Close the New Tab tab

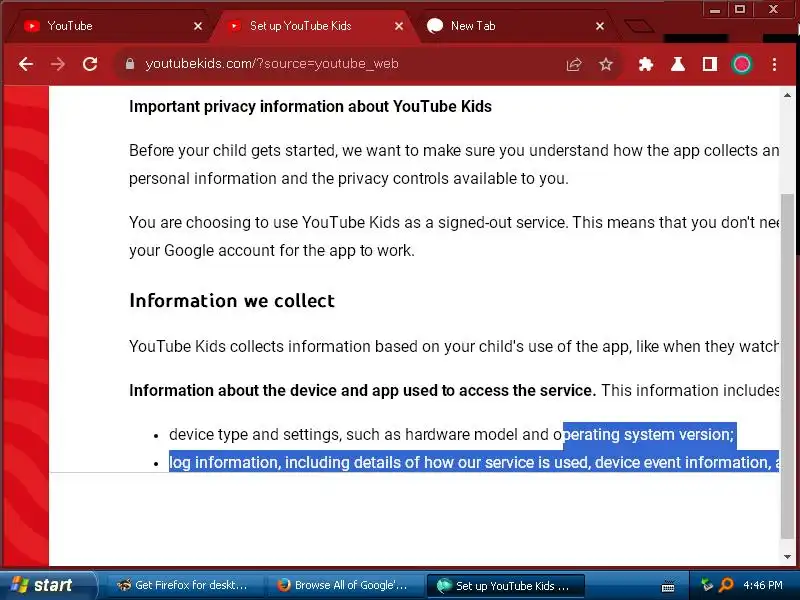click(x=600, y=26)
